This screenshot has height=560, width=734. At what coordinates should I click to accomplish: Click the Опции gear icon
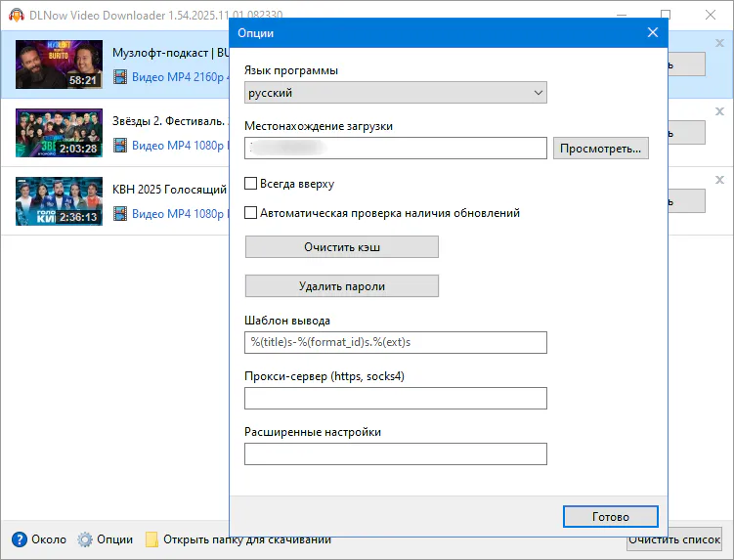pos(85,539)
